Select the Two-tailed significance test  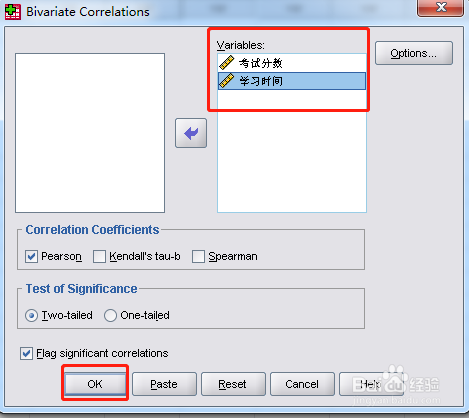pyautogui.click(x=31, y=315)
